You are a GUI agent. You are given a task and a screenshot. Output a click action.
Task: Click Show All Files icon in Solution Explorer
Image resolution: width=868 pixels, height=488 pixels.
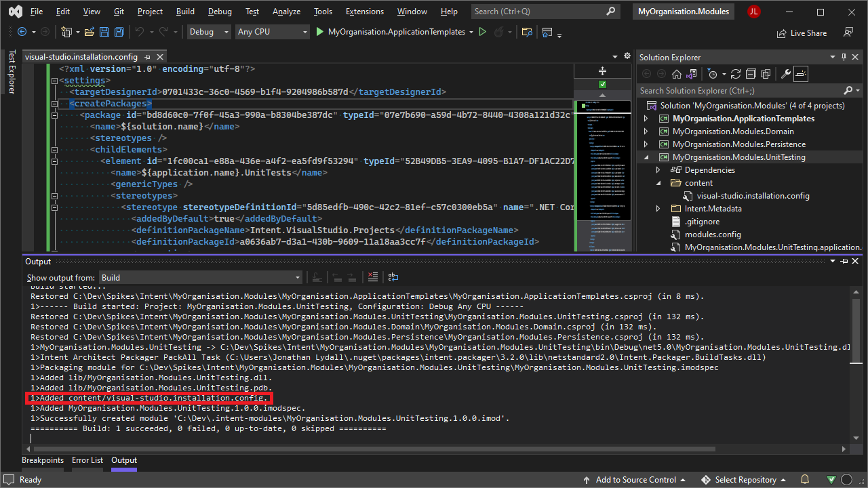766,74
